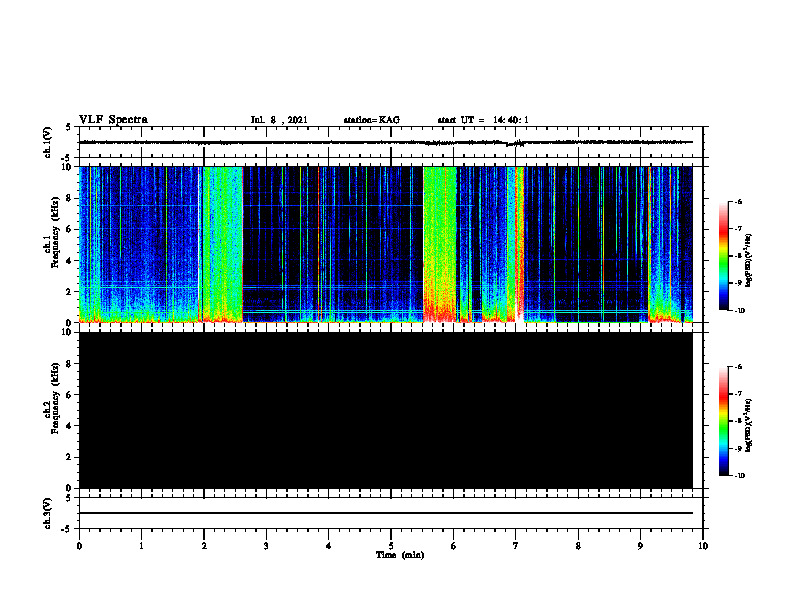792x612 pixels.
Task: Click the "start UT = 14:40:1" text
Action: pyautogui.click(x=483, y=120)
